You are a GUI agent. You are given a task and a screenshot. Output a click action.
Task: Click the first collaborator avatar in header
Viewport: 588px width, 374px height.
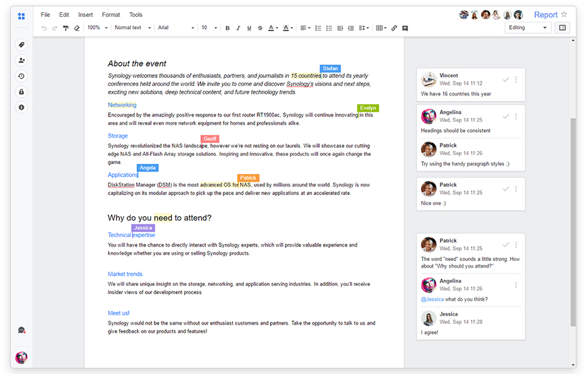[464, 15]
